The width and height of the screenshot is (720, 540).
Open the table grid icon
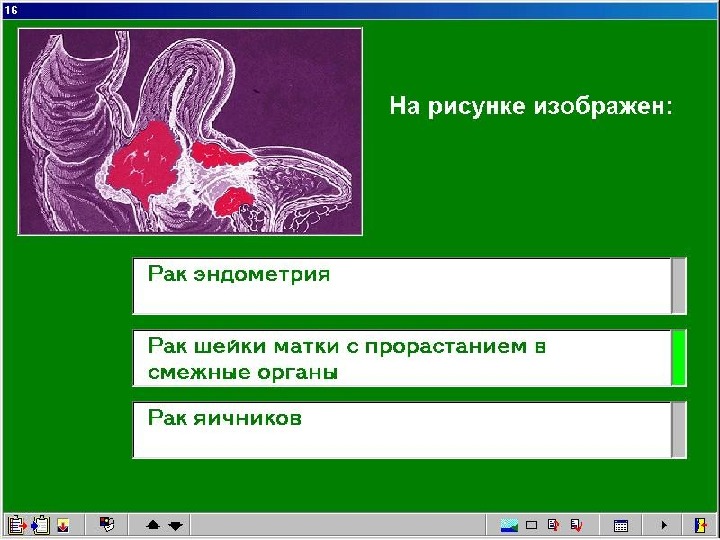tap(621, 525)
